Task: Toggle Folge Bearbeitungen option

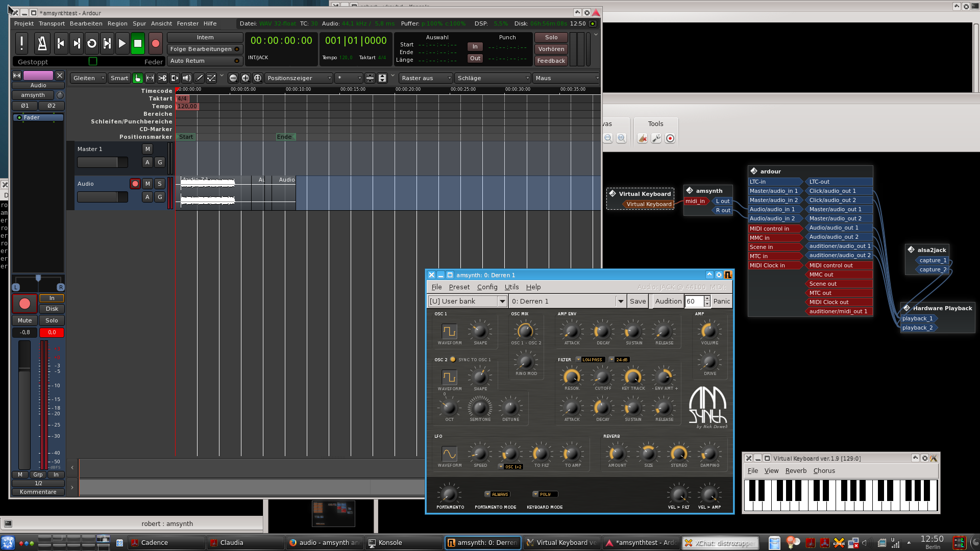Action: point(205,49)
